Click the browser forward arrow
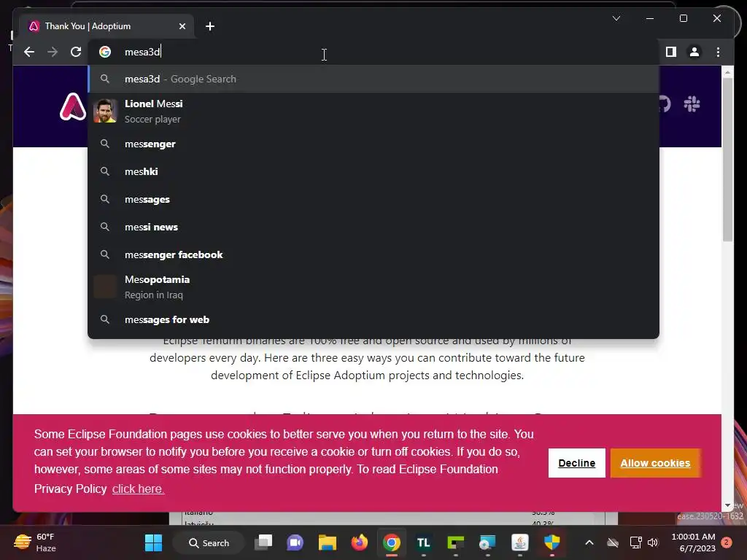747x560 pixels. coord(53,52)
